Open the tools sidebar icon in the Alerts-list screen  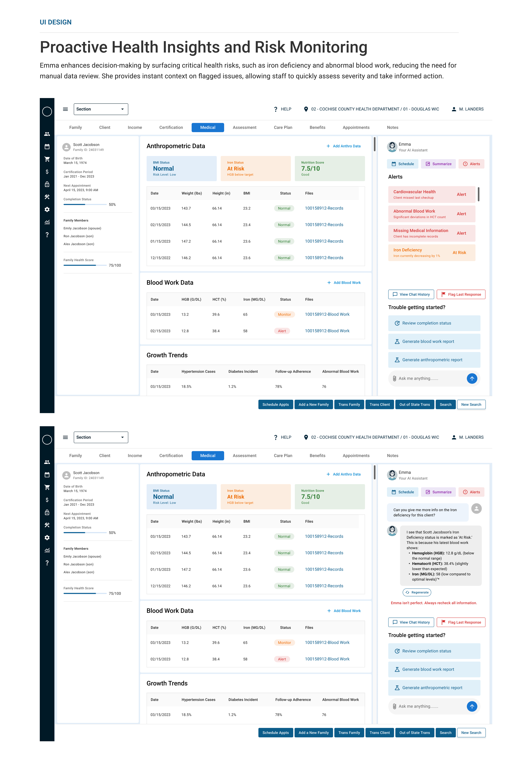(47, 197)
